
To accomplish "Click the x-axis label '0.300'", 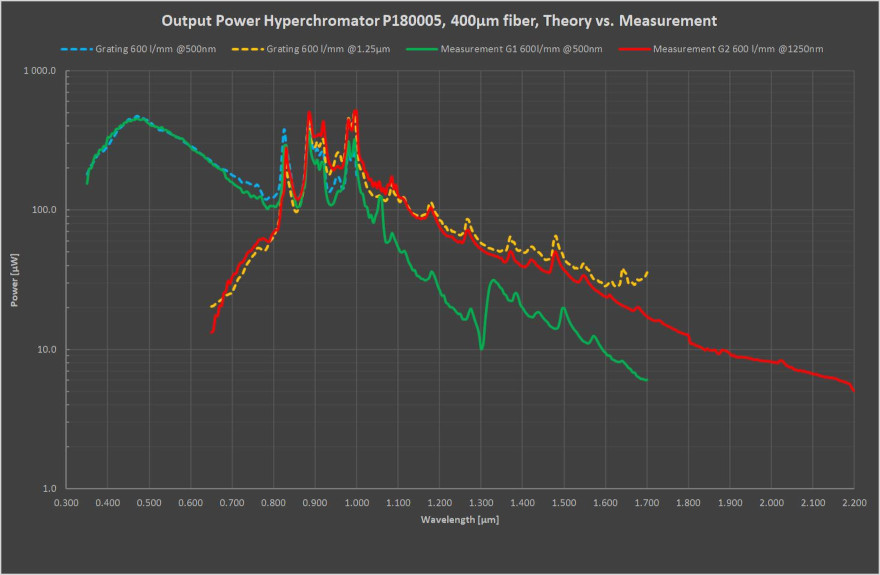I will tap(66, 503).
